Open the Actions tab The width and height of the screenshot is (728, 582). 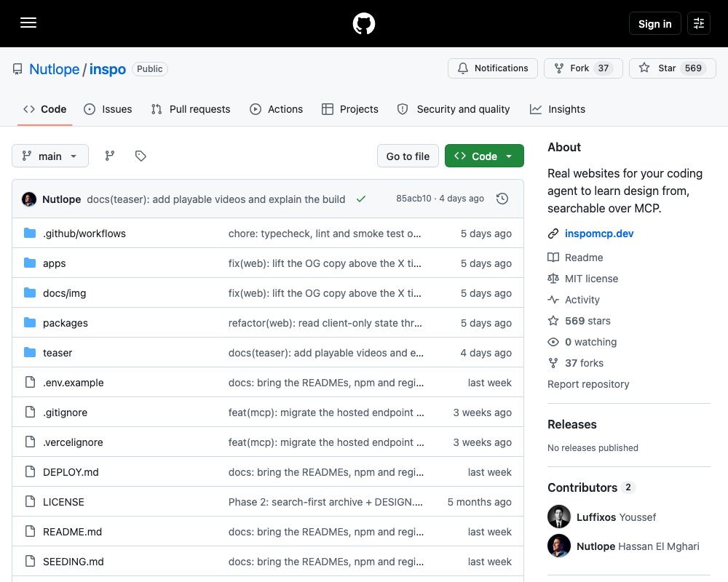(x=276, y=109)
